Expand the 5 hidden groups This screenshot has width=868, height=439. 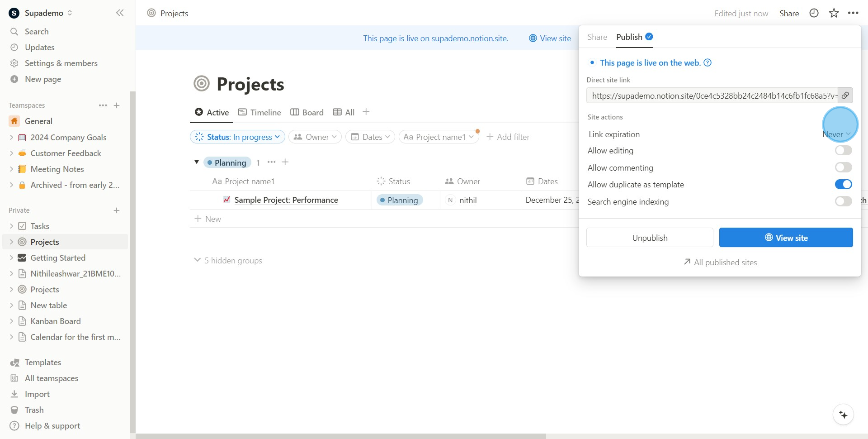[228, 261]
